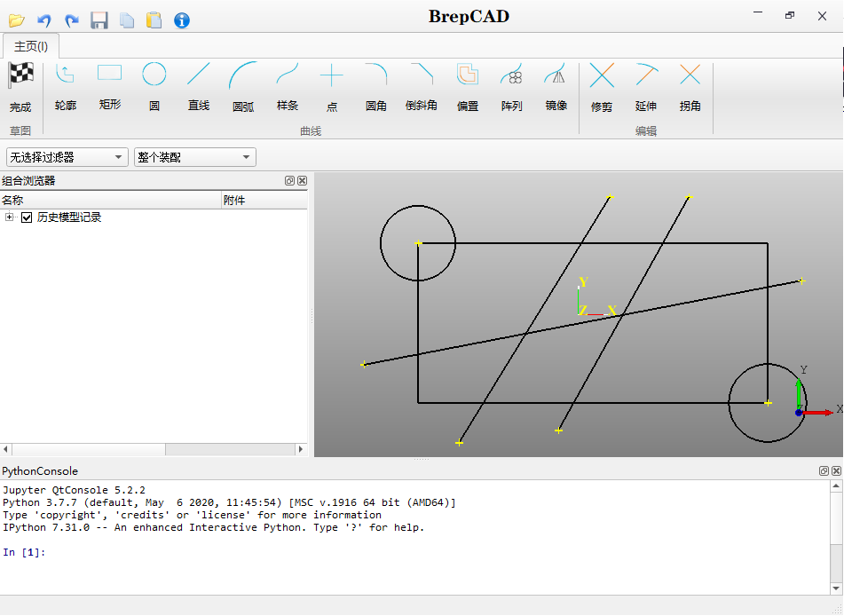
Task: Click the paste clipboard icon
Action: click(x=154, y=20)
